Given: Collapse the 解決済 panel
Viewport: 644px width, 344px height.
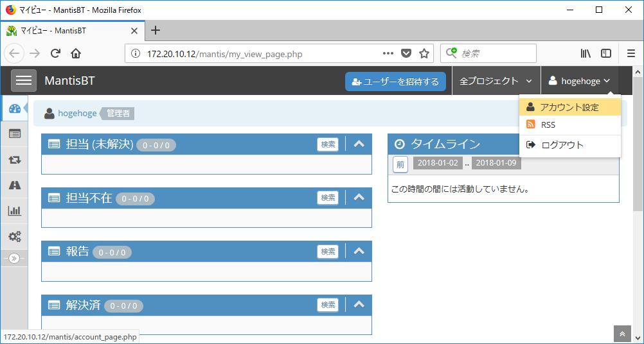Looking at the screenshot, I should [x=359, y=305].
